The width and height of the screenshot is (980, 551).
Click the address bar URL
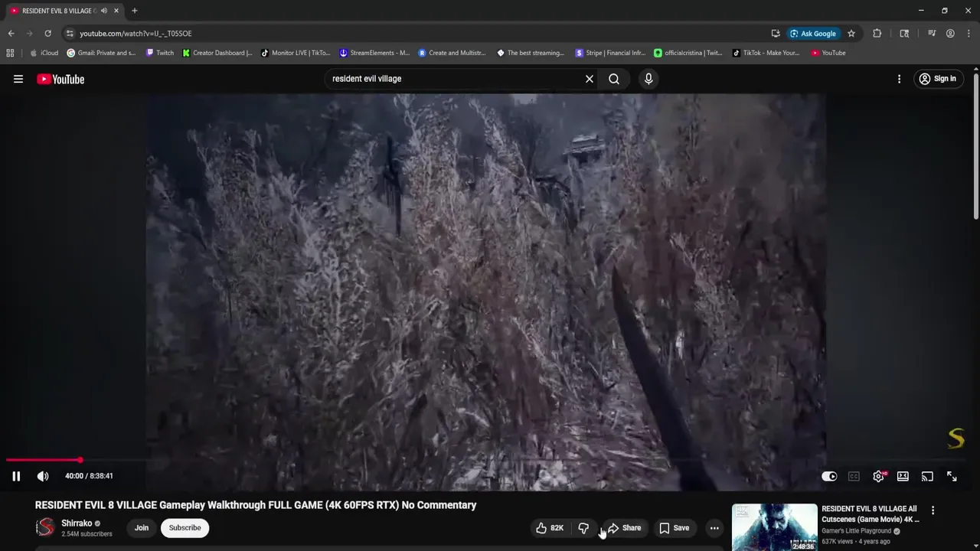136,34
